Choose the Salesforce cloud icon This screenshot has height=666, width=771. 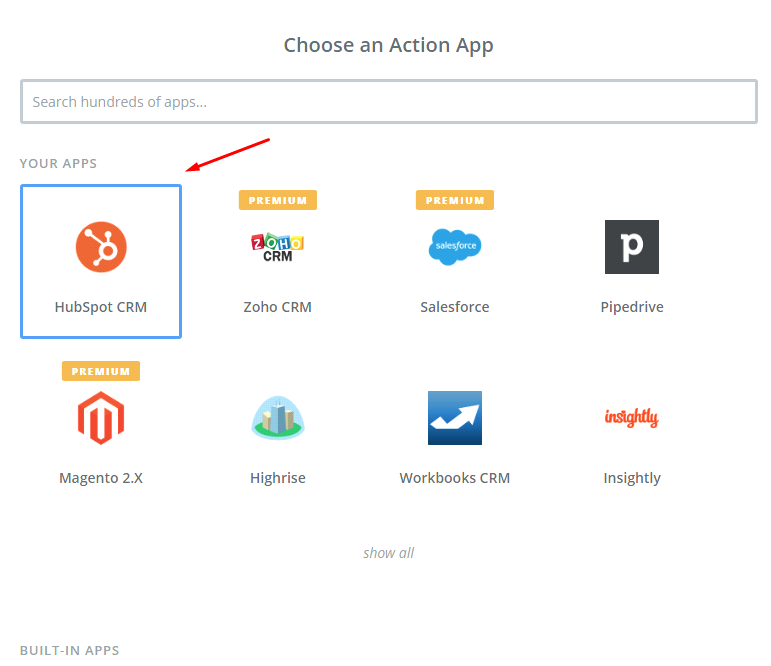coord(455,246)
